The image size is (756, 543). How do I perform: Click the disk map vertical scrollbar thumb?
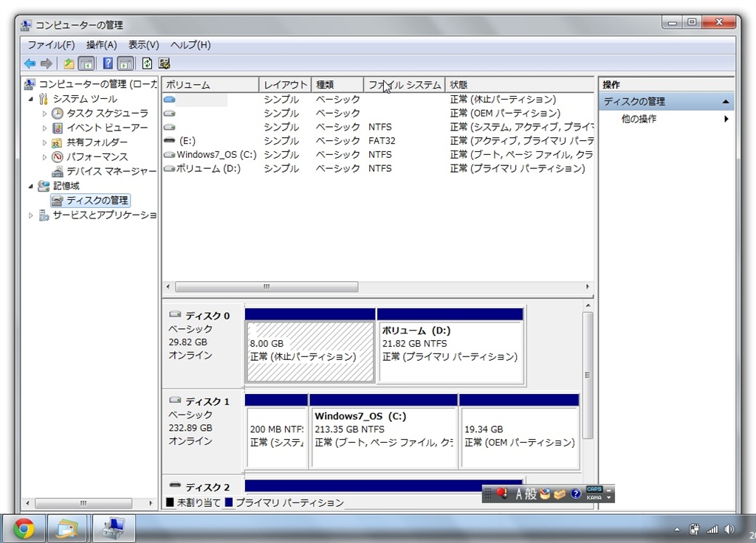pyautogui.click(x=587, y=376)
